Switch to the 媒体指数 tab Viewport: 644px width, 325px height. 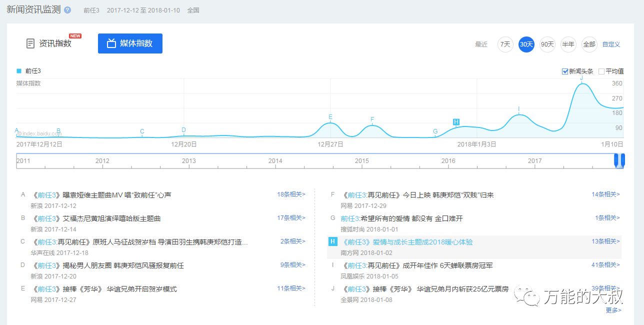point(130,43)
